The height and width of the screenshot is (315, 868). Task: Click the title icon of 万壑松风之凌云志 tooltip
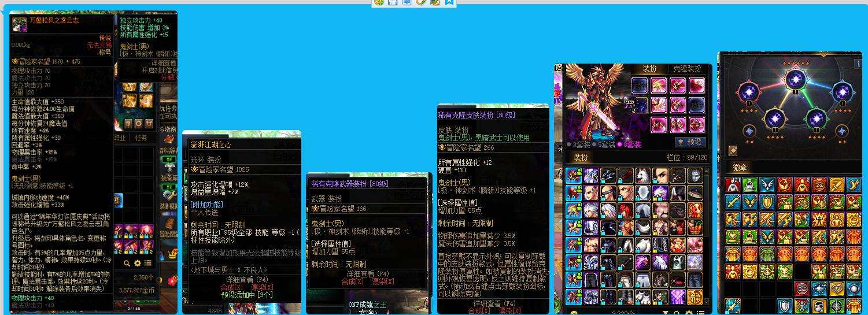[20, 25]
